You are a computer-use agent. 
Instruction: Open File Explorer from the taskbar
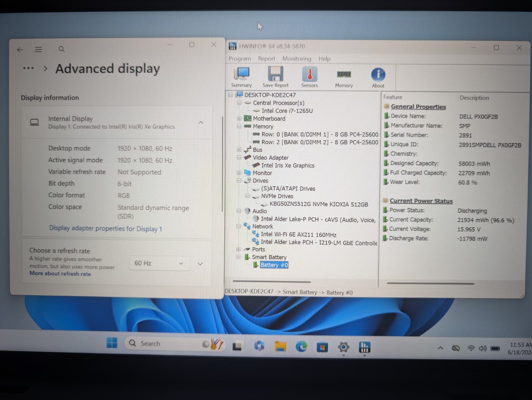[x=280, y=347]
